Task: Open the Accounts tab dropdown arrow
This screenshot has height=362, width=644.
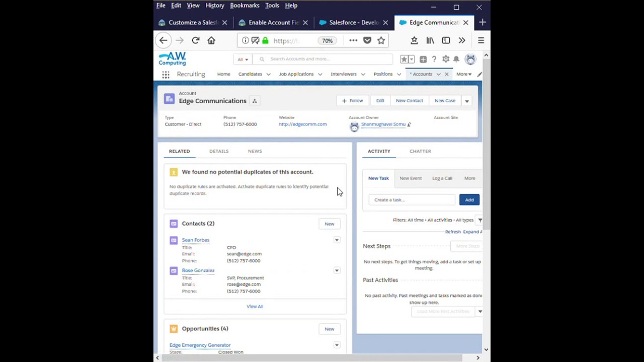Action: [x=438, y=74]
